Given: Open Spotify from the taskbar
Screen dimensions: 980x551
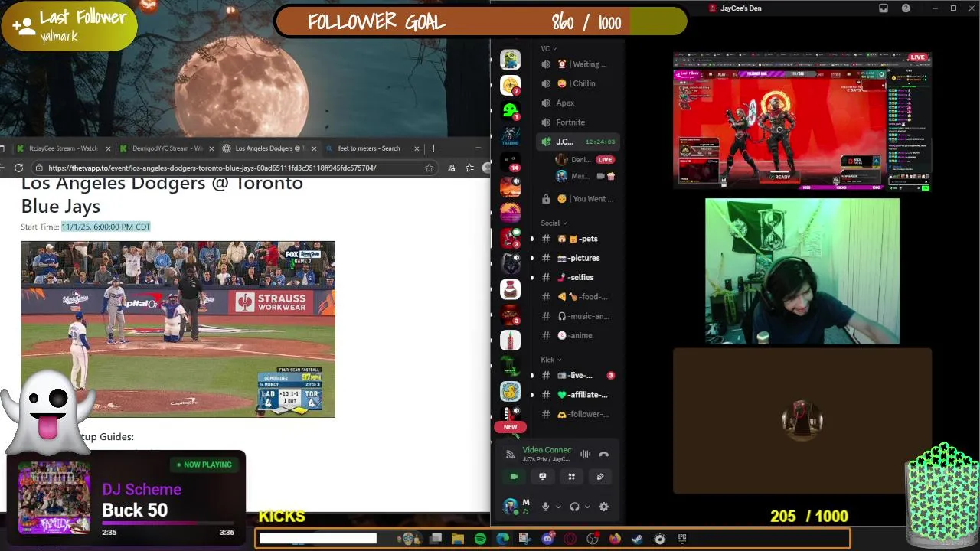Looking at the screenshot, I should tap(480, 539).
